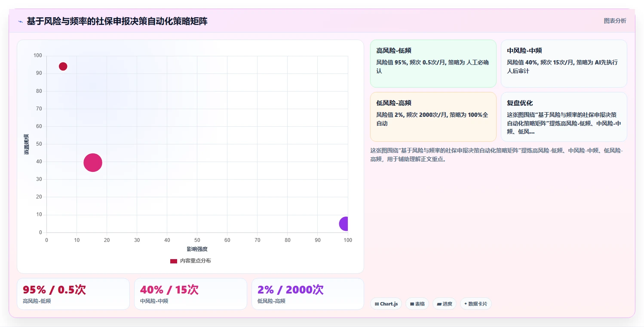644x327 pixels.
Task: Click the 数据卡片 tag
Action: click(x=475, y=304)
